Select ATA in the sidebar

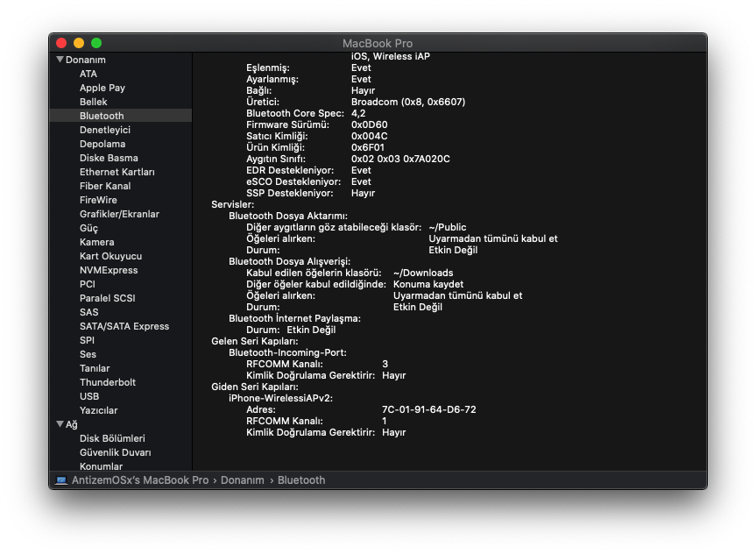pos(88,74)
